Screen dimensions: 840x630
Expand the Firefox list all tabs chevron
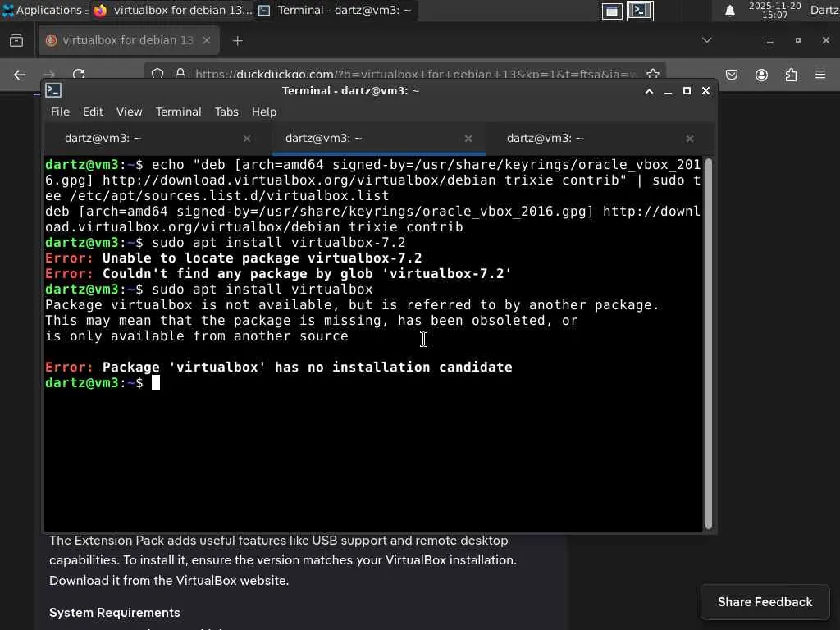pos(706,40)
